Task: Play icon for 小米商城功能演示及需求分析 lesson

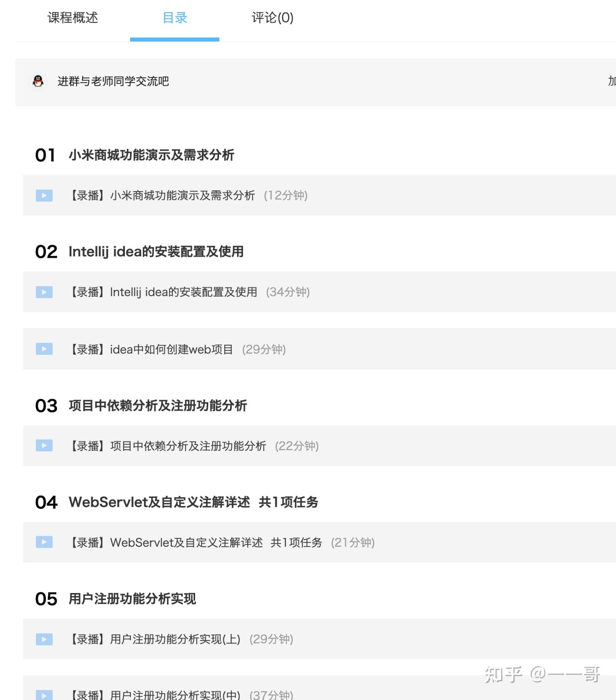Action: 44,196
